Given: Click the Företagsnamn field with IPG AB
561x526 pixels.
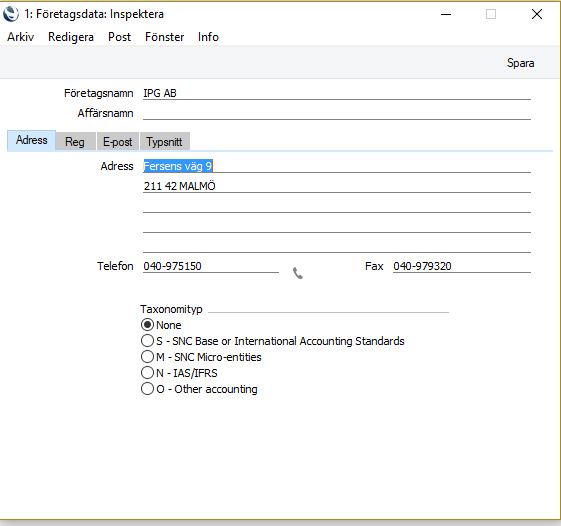Looking at the screenshot, I should pyautogui.click(x=337, y=93).
